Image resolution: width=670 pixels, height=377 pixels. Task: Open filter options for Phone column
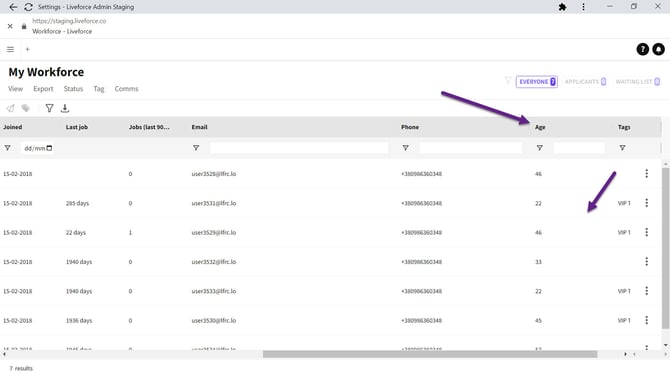point(406,148)
